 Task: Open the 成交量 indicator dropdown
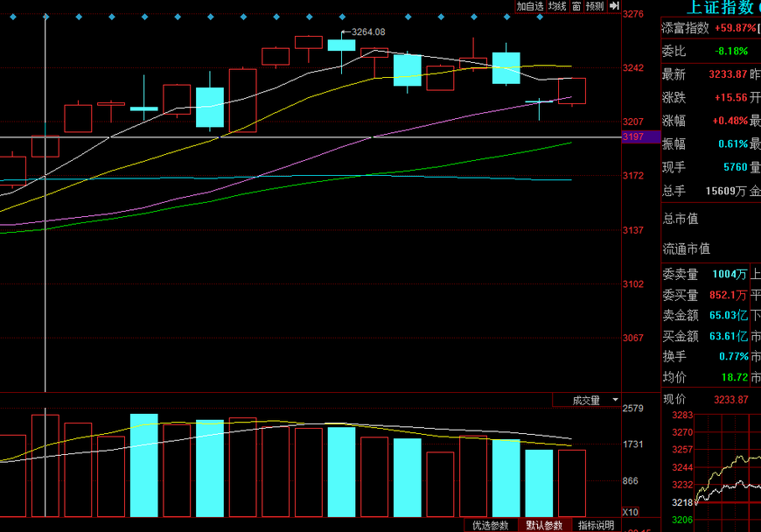point(586,400)
